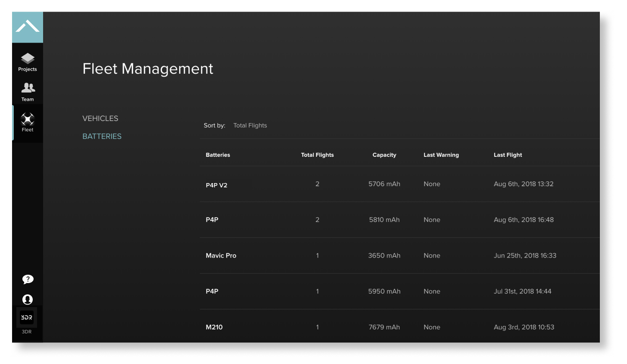The image size is (627, 364).
Task: Click the 3650 mAh capacity value
Action: [x=384, y=255]
